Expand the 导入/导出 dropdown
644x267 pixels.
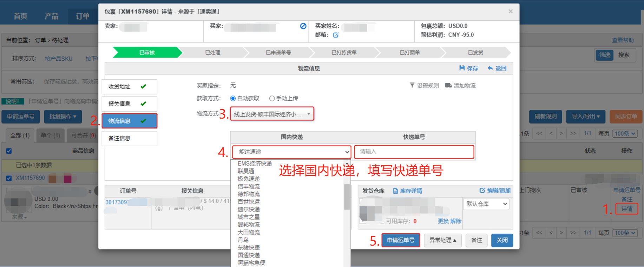click(x=586, y=116)
